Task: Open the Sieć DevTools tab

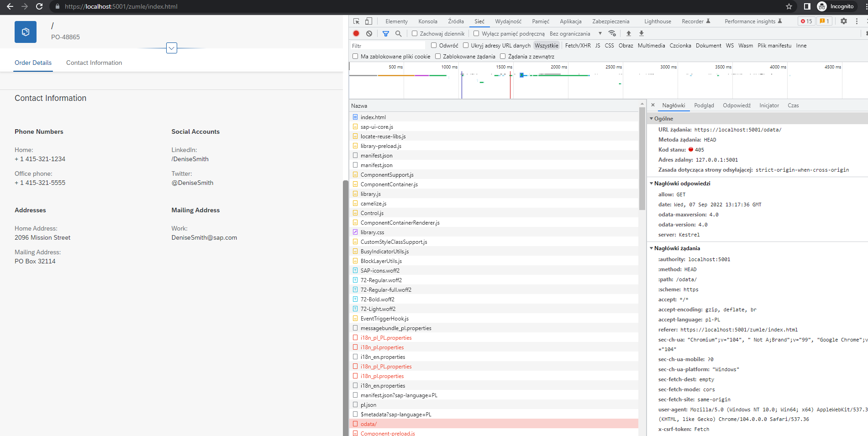Action: [479, 21]
